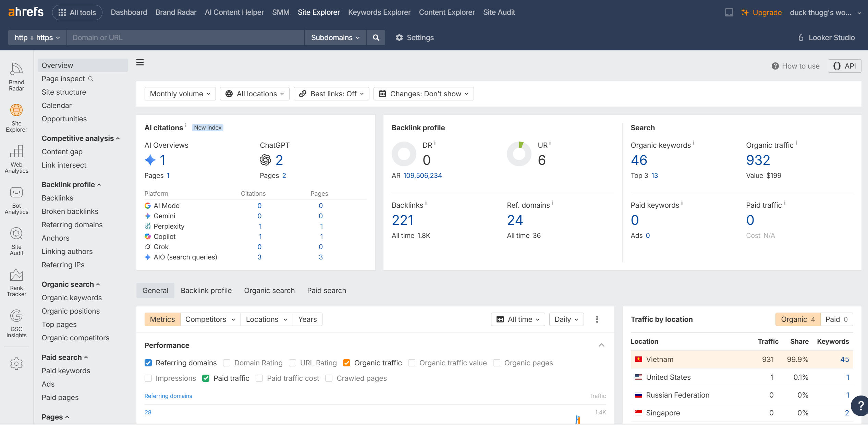Screen dimensions: 868x425
Task: Click the Perplexity platform icon
Action: coord(148,226)
